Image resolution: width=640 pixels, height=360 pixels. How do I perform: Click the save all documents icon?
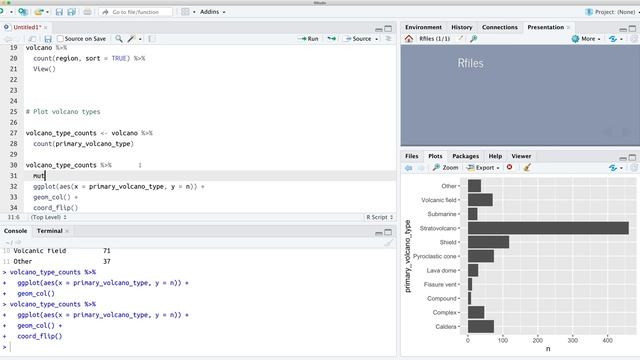click(71, 12)
